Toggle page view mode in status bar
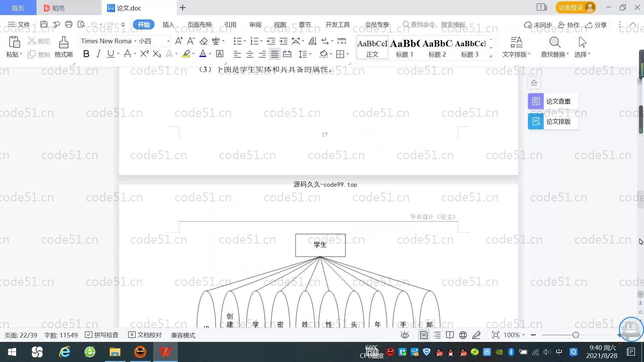644x362 pixels. [x=424, y=335]
